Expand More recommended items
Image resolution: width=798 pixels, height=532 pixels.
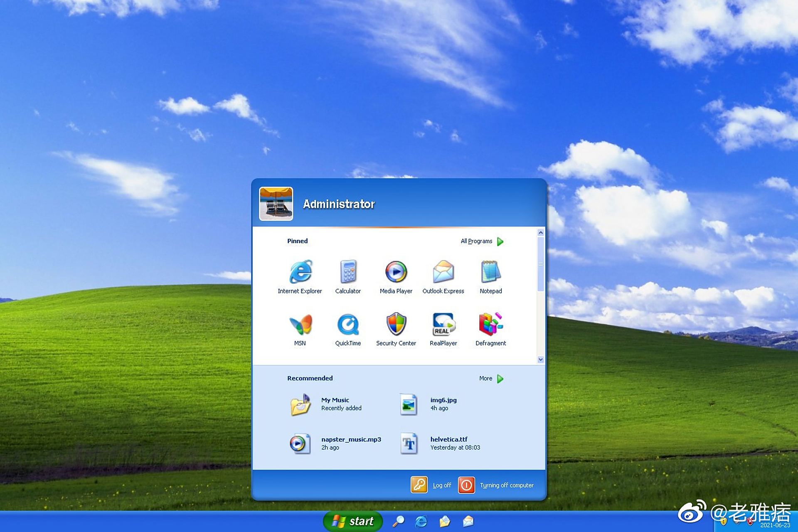point(500,379)
